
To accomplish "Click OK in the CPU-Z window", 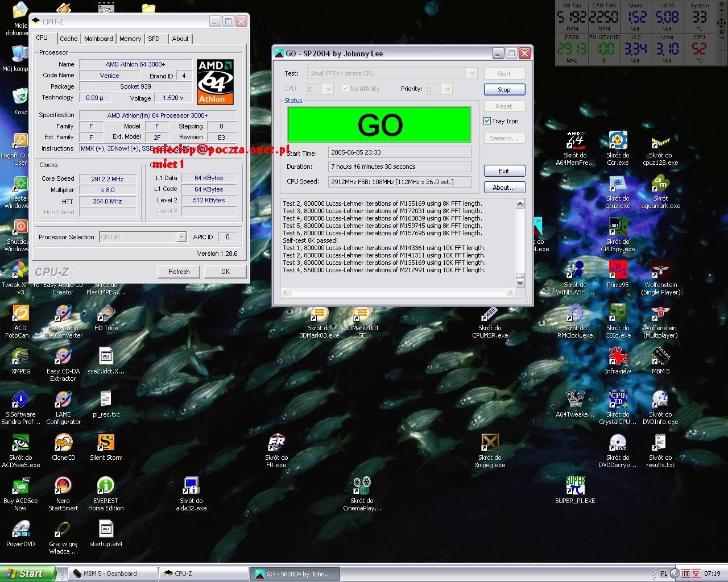I will 225,272.
